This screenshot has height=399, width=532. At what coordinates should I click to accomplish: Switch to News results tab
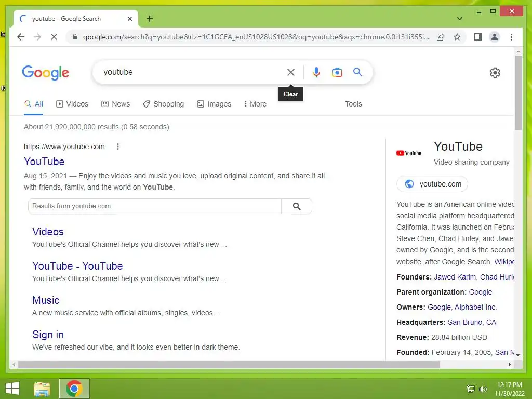(x=116, y=104)
